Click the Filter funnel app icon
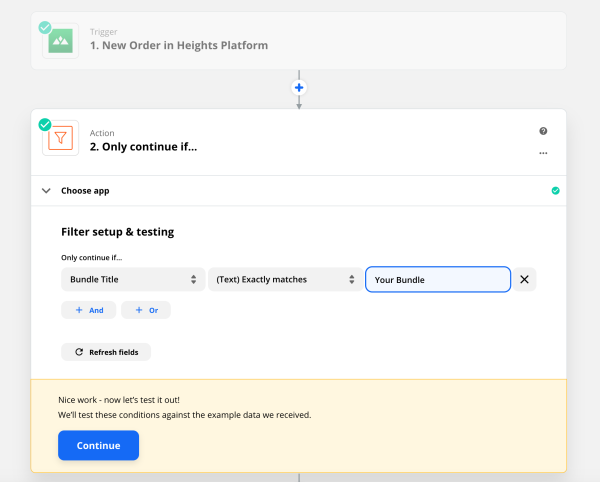The width and height of the screenshot is (600, 482). (60, 138)
